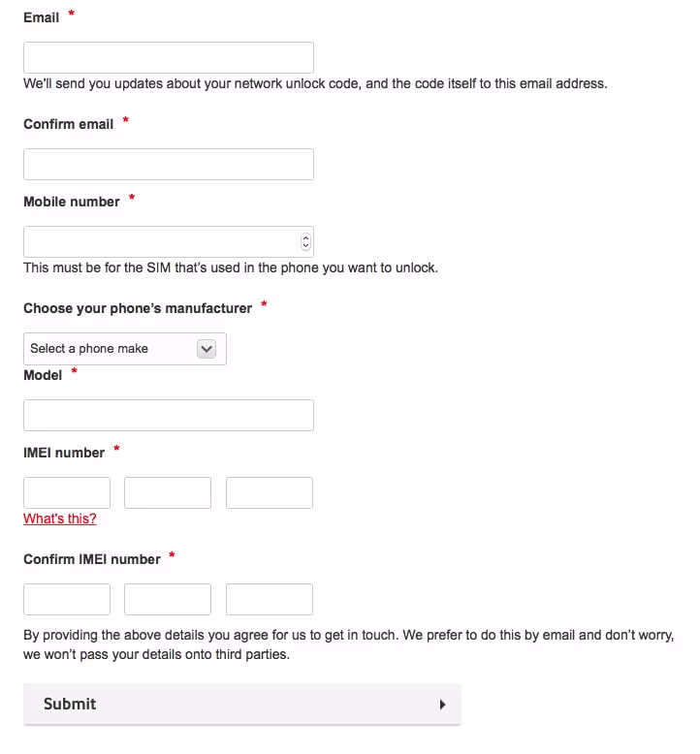Focus the Mobile number field
This screenshot has width=700, height=754.
(160, 241)
